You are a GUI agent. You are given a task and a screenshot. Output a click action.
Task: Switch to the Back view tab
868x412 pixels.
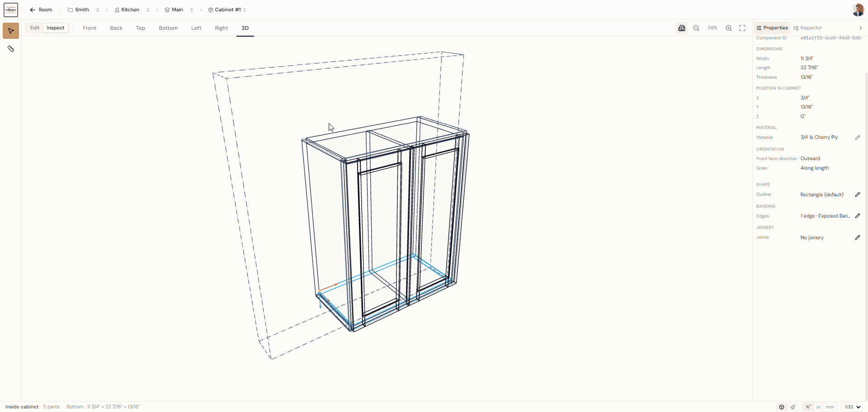tap(116, 28)
